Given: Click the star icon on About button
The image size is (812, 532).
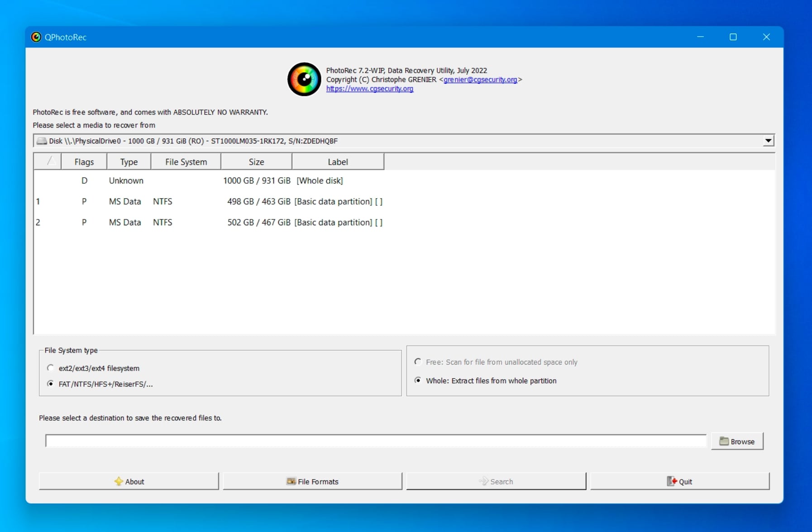Looking at the screenshot, I should 119,481.
